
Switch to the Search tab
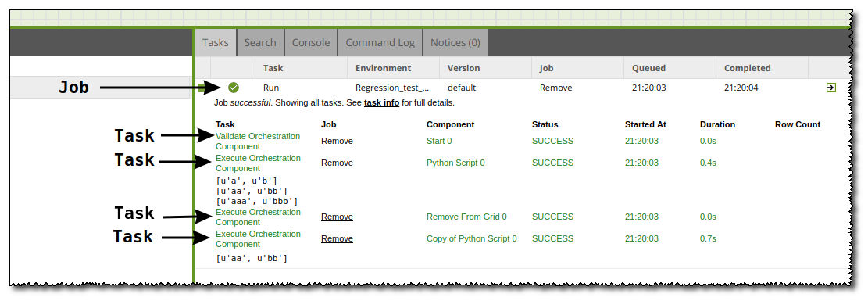coord(260,43)
